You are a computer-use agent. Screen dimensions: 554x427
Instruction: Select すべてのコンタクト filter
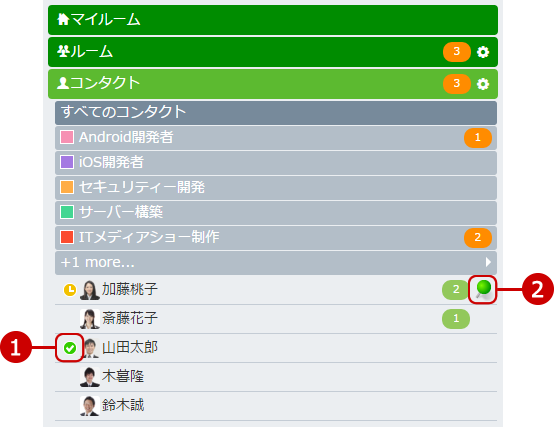point(276,113)
